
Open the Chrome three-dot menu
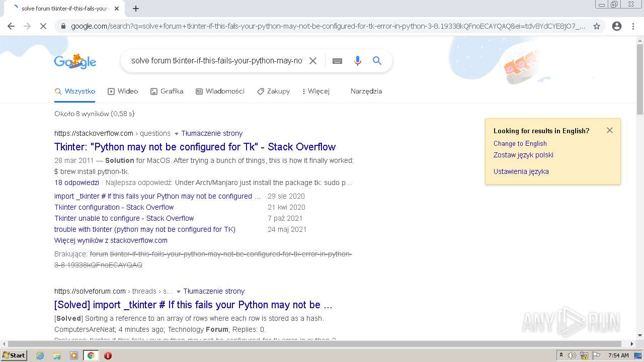point(633,26)
